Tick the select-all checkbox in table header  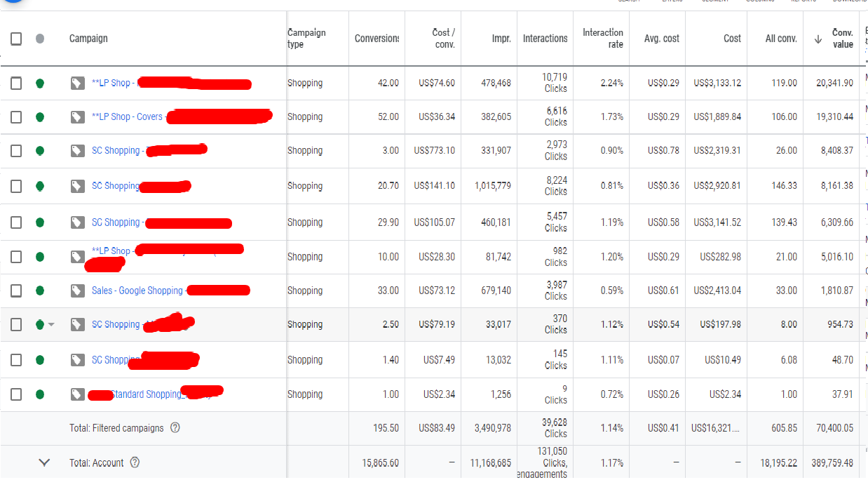tap(16, 39)
